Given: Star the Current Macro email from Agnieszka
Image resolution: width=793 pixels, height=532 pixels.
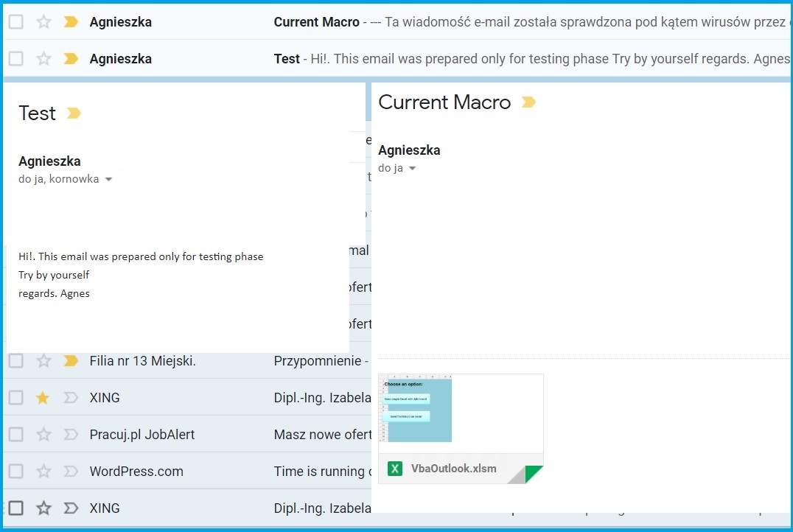Looking at the screenshot, I should click(43, 22).
